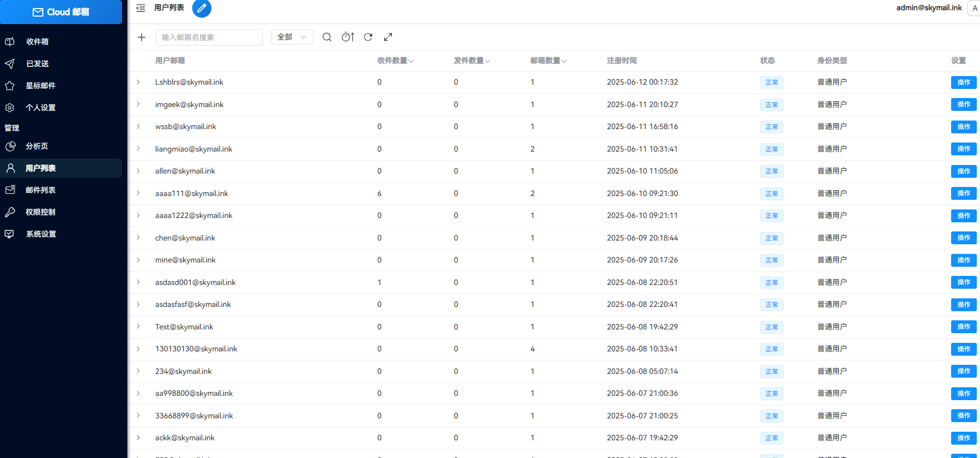Screen dimensions: 980x458
Task: Click the star icon in sidebar
Action: pos(10,85)
